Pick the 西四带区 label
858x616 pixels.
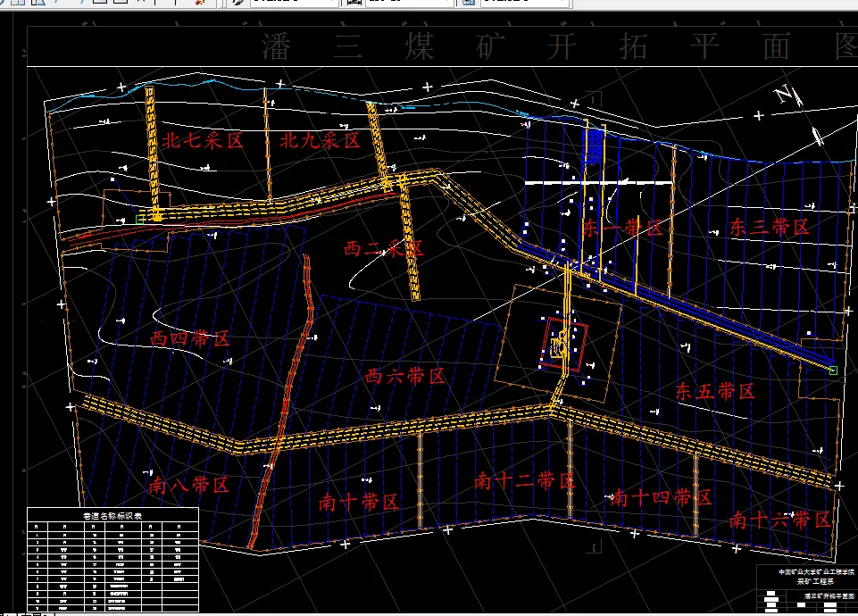190,339
